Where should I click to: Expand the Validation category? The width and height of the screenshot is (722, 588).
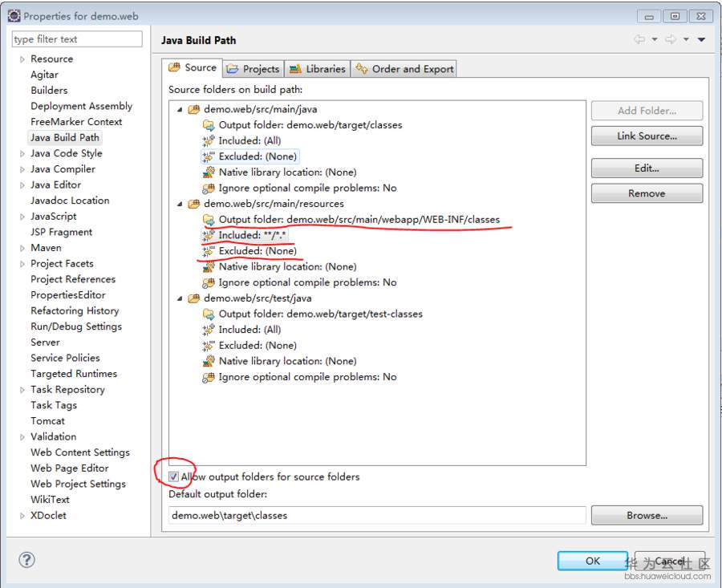click(22, 436)
